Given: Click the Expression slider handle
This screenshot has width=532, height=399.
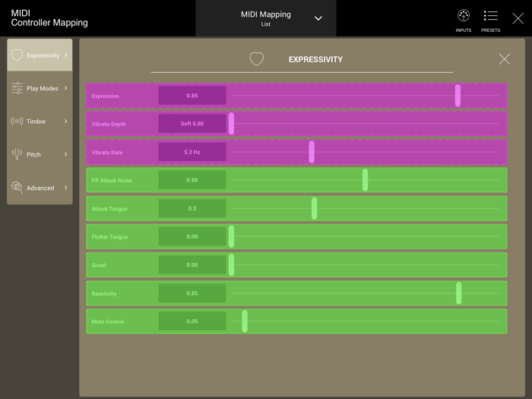Looking at the screenshot, I should tap(458, 96).
